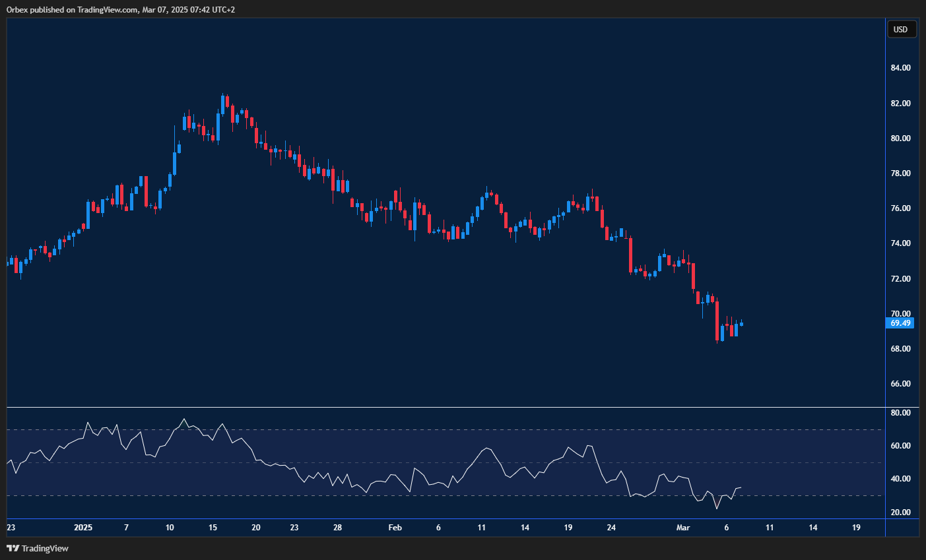Click the 68.00 price level label
926x560 pixels.
tap(900, 348)
